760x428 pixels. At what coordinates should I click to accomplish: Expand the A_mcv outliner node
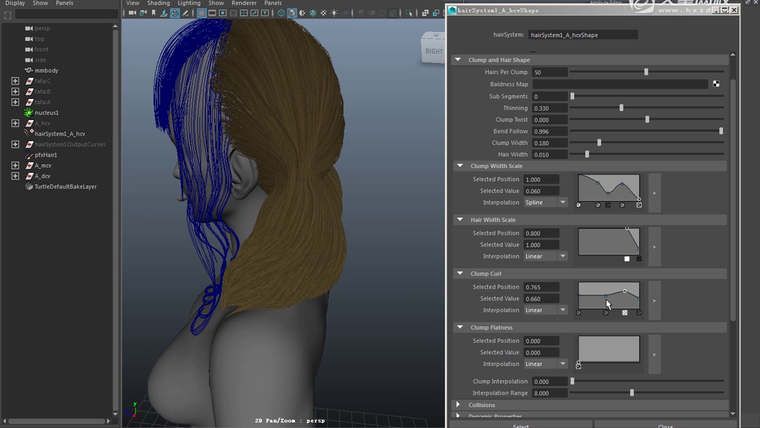[15, 166]
